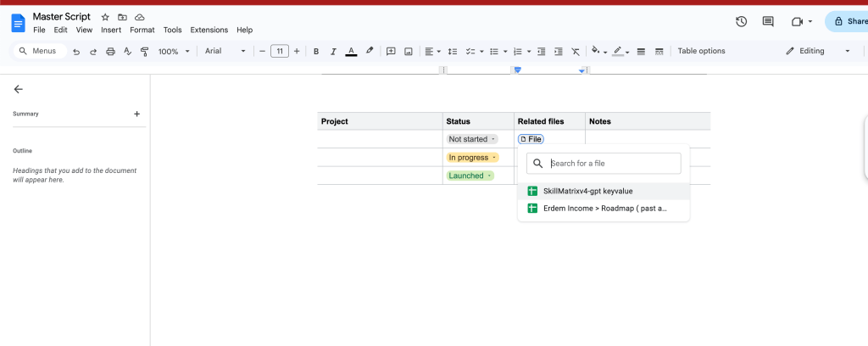Screen dimensions: 868x346
Task: Open line and paragraph spacing
Action: [453, 52]
